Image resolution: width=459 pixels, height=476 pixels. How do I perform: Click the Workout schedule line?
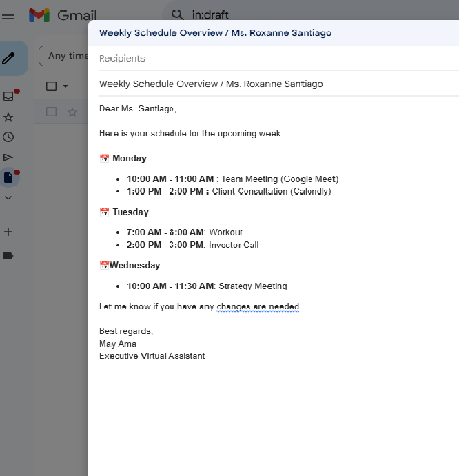point(185,232)
